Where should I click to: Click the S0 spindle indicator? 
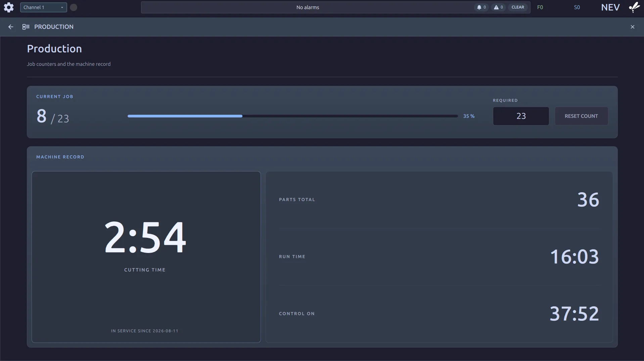pos(577,7)
